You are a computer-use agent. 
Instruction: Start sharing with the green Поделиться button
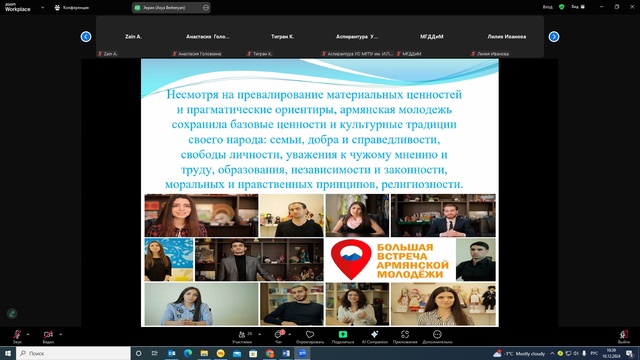point(343,337)
